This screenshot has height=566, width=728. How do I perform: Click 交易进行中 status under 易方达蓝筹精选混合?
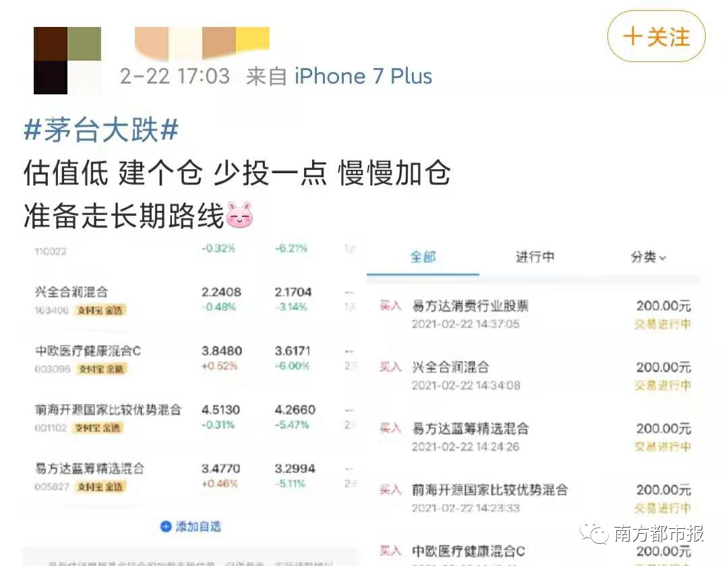coord(662,447)
